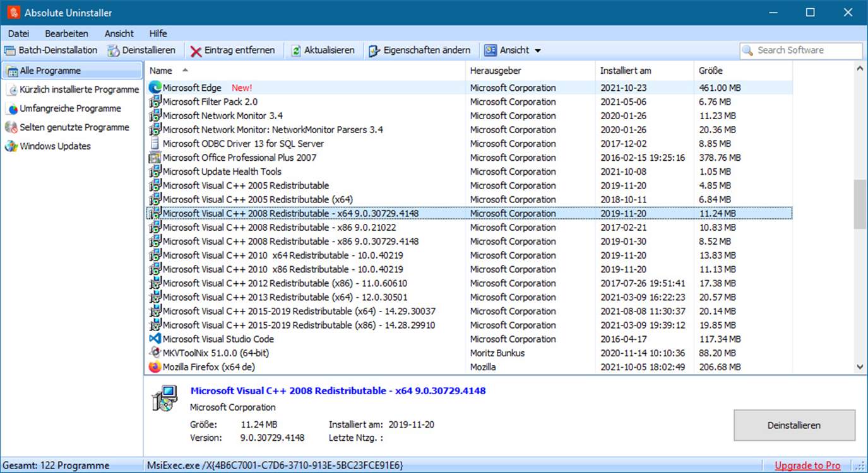Image resolution: width=868 pixels, height=473 pixels.
Task: Click the red X Eintrag entfernen icon
Action: tap(196, 50)
